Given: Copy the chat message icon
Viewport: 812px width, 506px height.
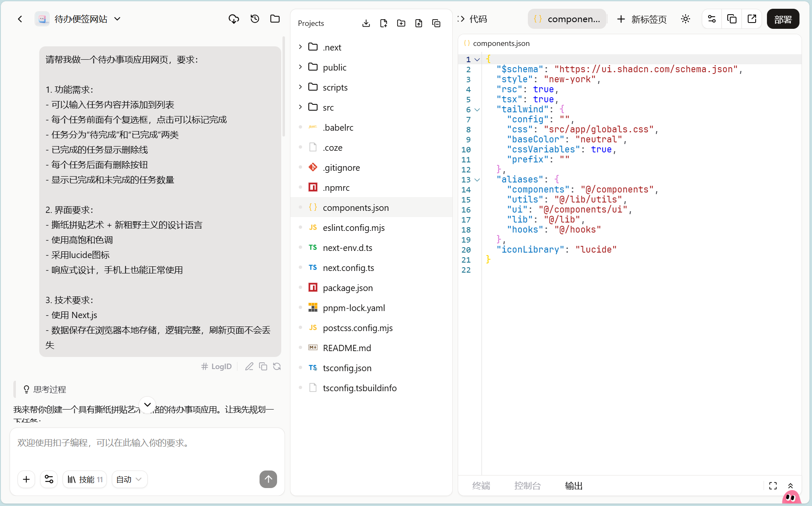Looking at the screenshot, I should coord(263,367).
